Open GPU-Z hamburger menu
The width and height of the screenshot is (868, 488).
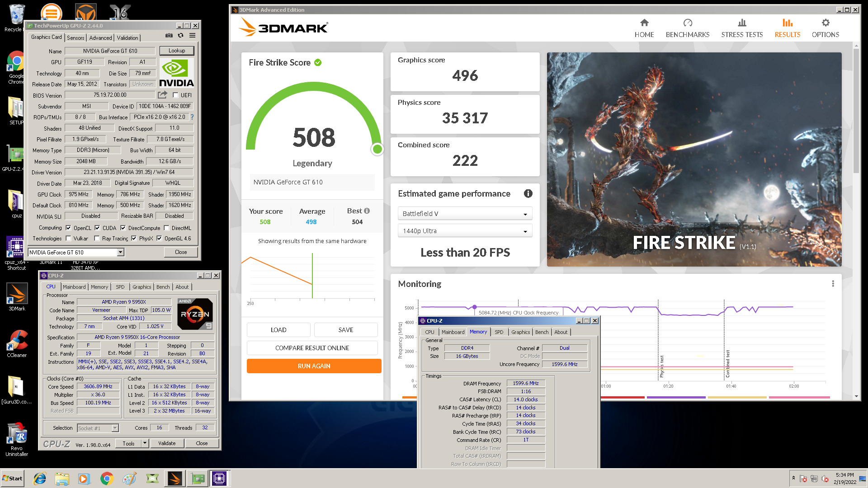click(x=192, y=35)
